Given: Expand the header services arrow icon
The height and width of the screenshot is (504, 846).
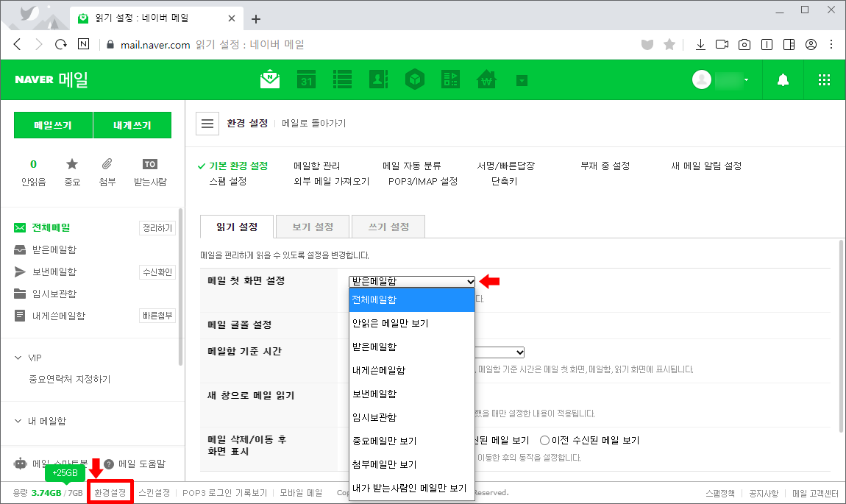Looking at the screenshot, I should [522, 81].
